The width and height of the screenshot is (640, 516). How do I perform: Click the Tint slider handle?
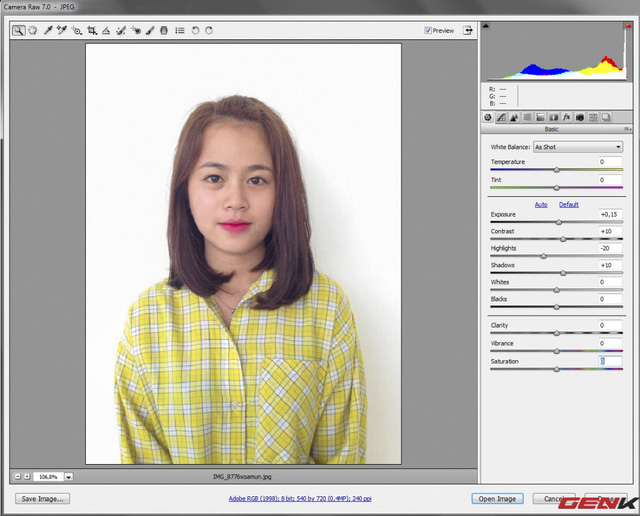click(556, 188)
